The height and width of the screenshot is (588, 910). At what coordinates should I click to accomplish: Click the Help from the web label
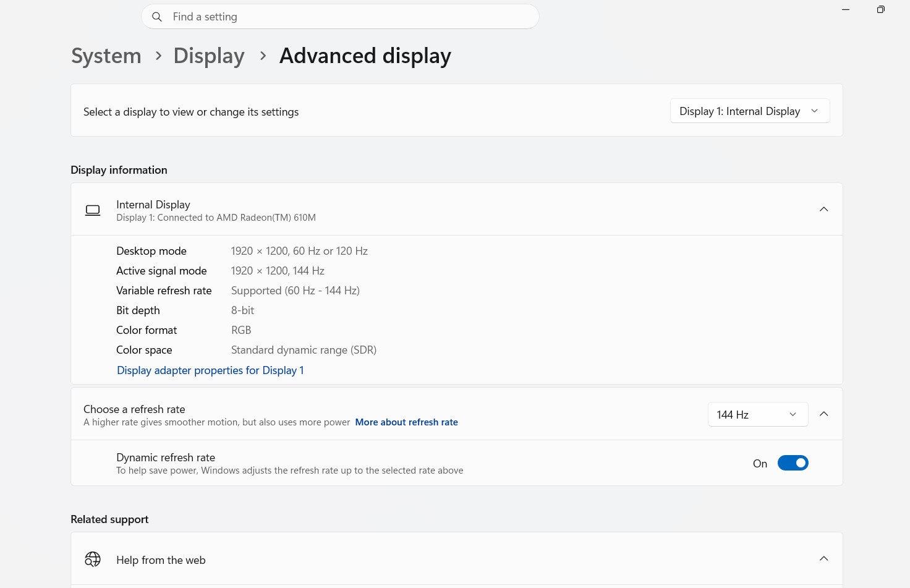click(161, 560)
